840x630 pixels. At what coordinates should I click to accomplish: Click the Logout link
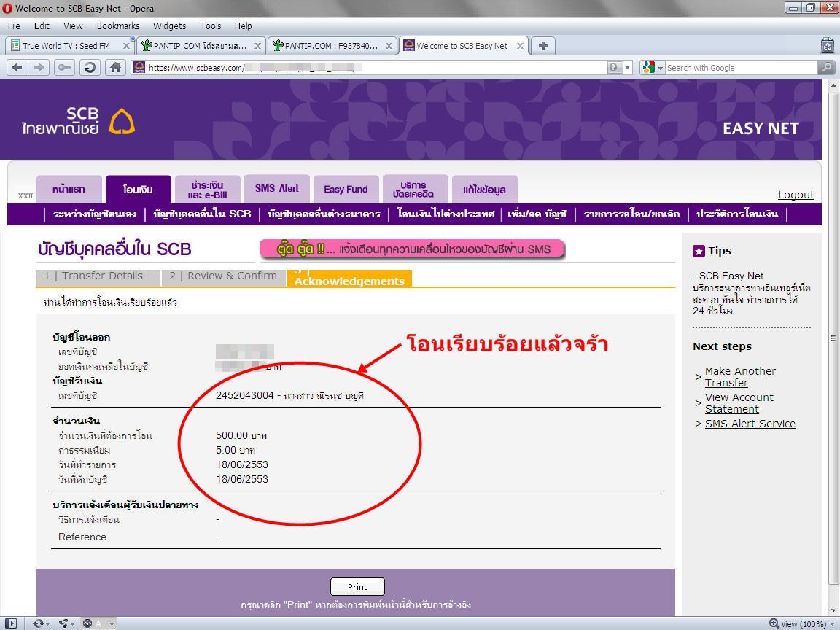[796, 195]
